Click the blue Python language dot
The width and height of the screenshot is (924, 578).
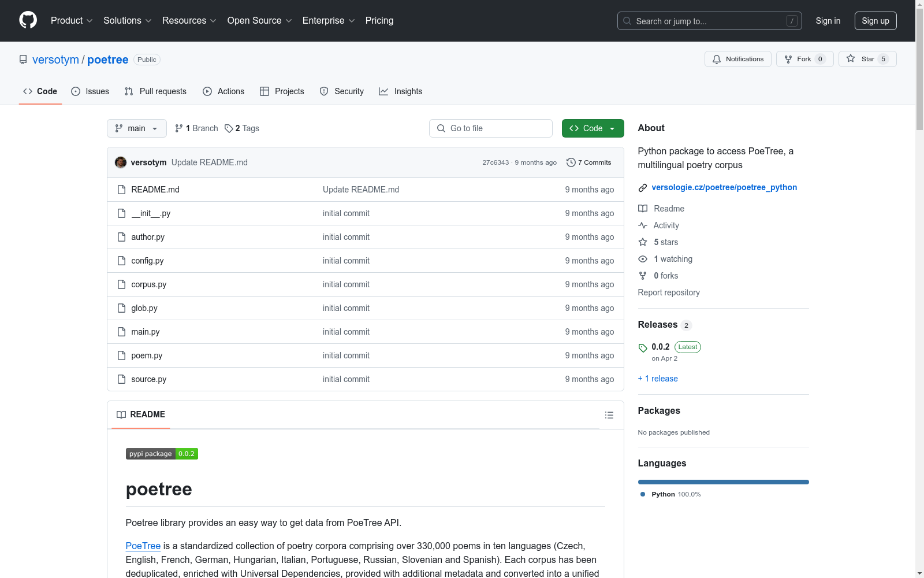click(643, 494)
